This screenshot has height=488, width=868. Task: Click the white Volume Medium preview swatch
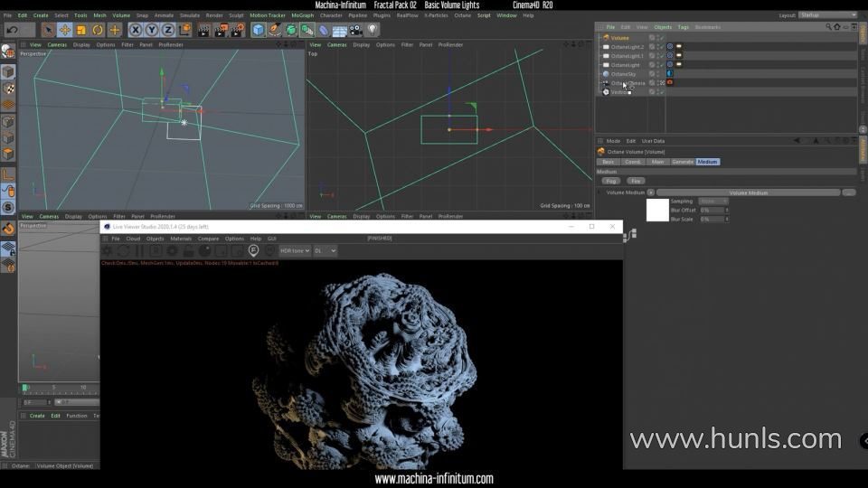pyautogui.click(x=657, y=210)
